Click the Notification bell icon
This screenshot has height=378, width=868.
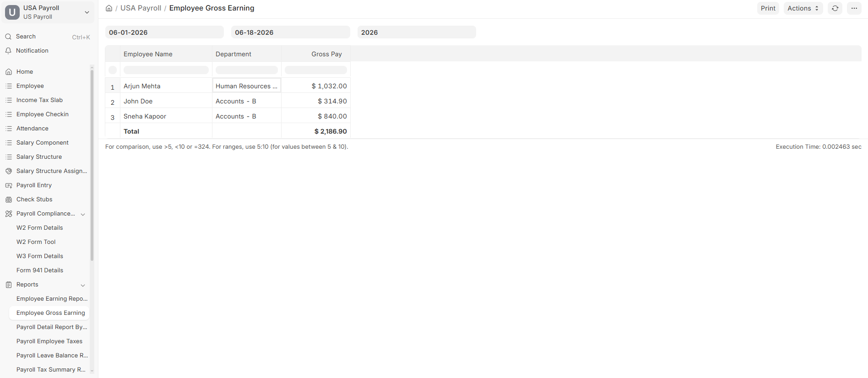click(x=8, y=51)
